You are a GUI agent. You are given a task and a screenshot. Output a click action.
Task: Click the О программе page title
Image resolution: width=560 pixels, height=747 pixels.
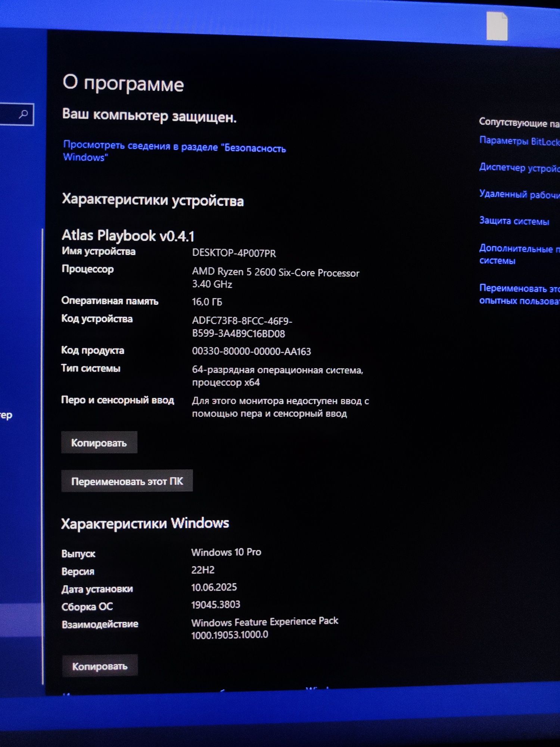123,83
